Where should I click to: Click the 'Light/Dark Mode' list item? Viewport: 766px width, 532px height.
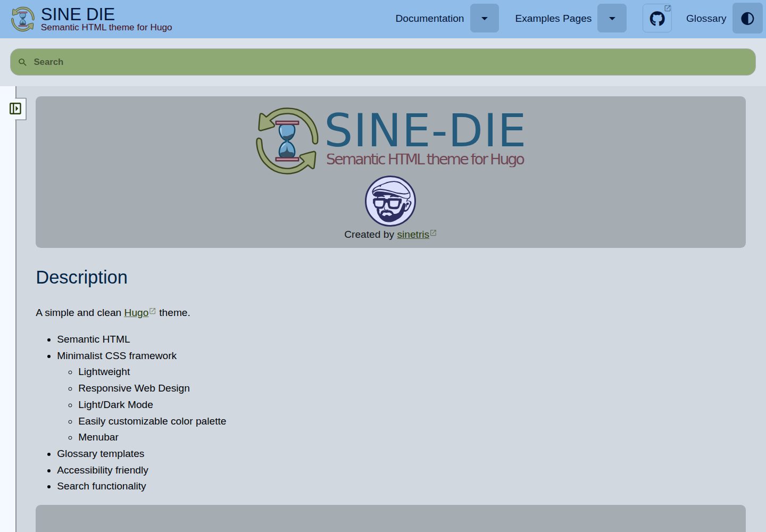[115, 405]
